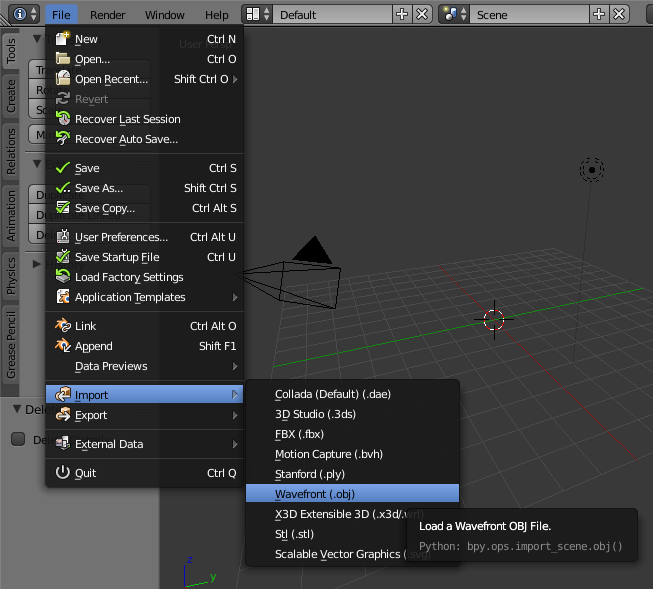This screenshot has width=653, height=589.
Task: Click the screen layout browse icon
Action: point(257,15)
